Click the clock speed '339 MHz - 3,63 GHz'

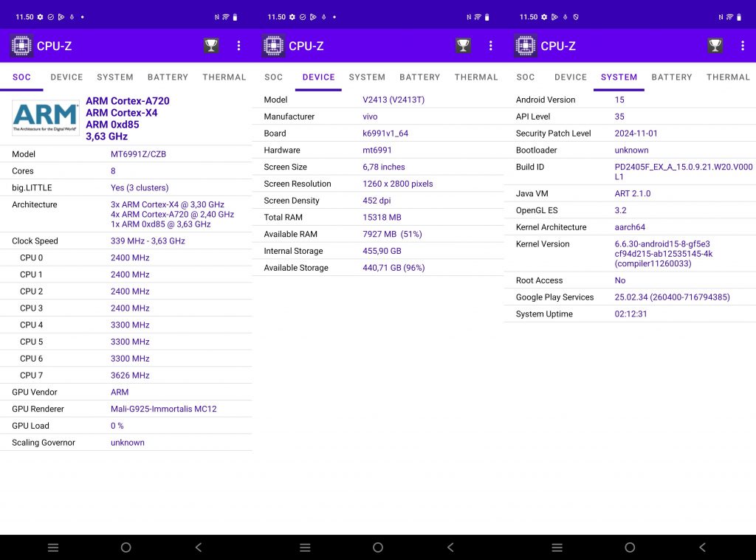[x=148, y=241]
